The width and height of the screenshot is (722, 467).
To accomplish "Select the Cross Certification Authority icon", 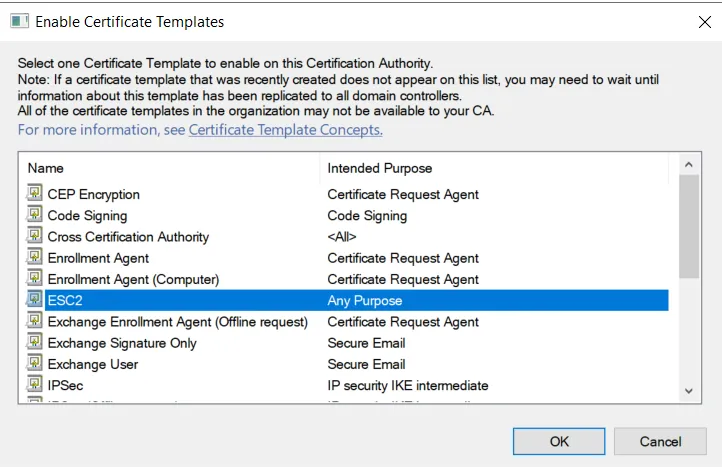I will (35, 237).
